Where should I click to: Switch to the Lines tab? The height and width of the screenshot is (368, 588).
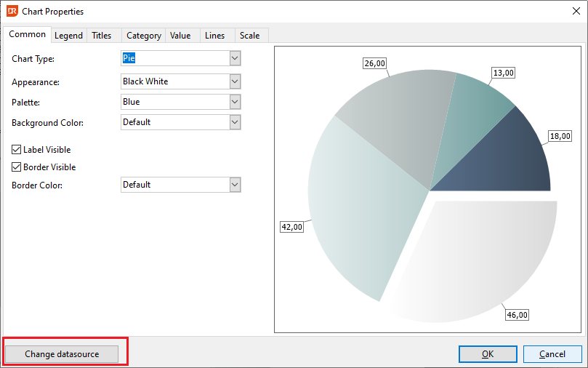point(215,36)
